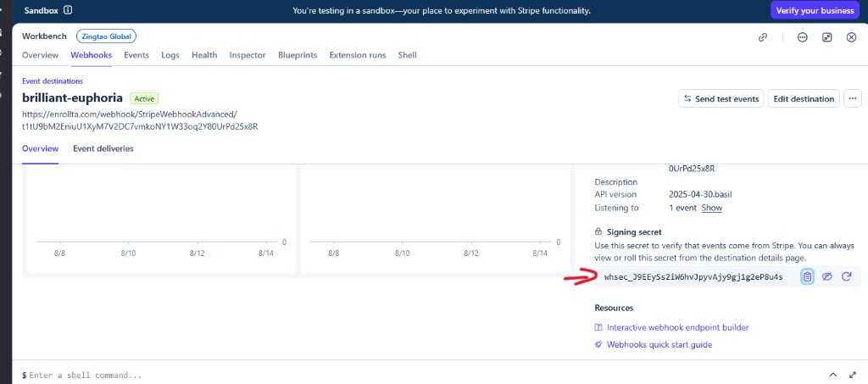This screenshot has height=384, width=868.
Task: Click API version 2025-04-30.basil value
Action: pyautogui.click(x=701, y=195)
